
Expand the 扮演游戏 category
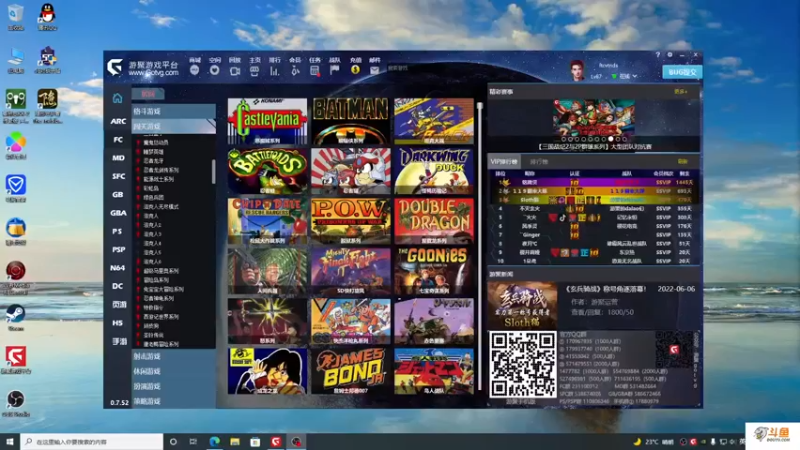click(173, 386)
